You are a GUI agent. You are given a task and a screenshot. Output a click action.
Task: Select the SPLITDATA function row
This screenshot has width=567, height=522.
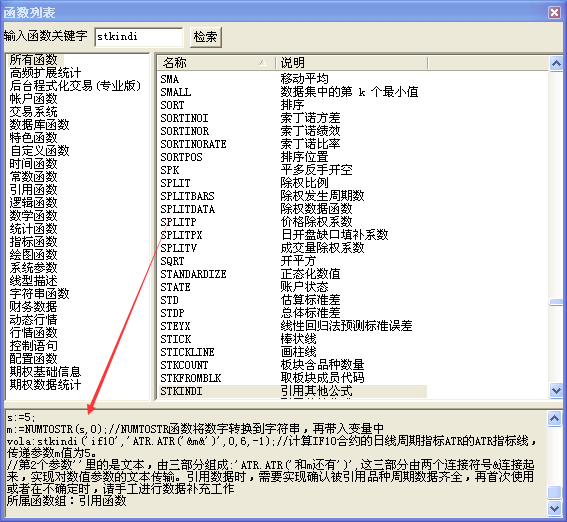pyautogui.click(x=293, y=209)
